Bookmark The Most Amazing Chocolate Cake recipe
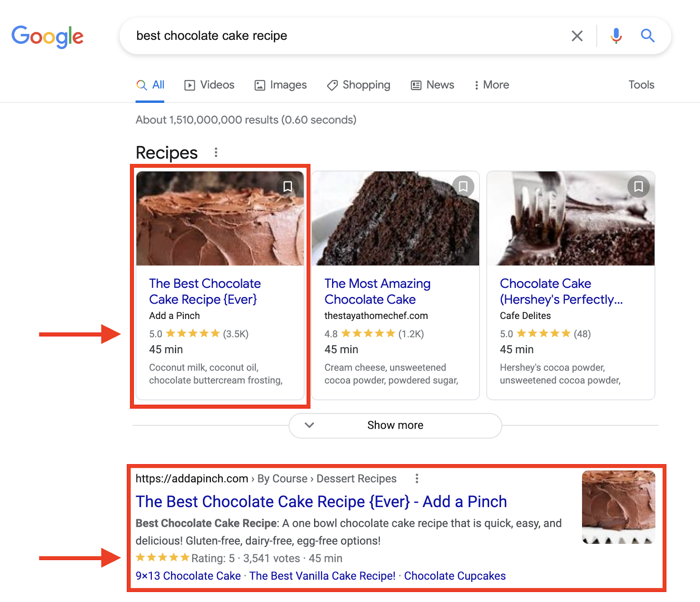Viewport: 700px width, 602px height. point(463,187)
